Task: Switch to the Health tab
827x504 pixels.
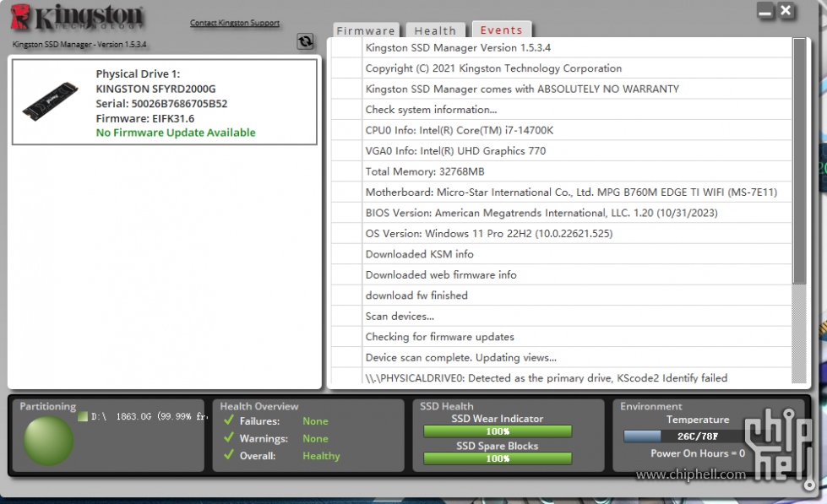Action: [435, 30]
